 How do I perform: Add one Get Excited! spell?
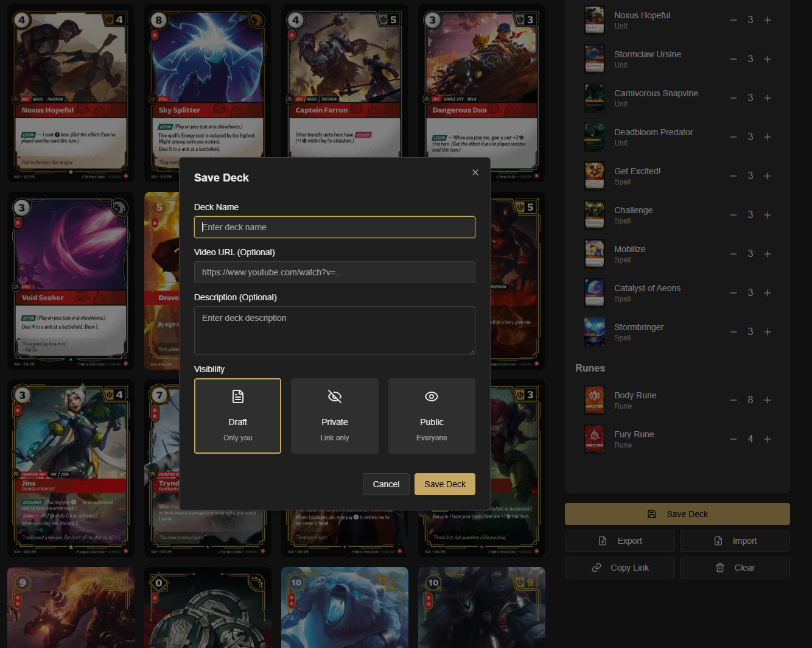768,176
